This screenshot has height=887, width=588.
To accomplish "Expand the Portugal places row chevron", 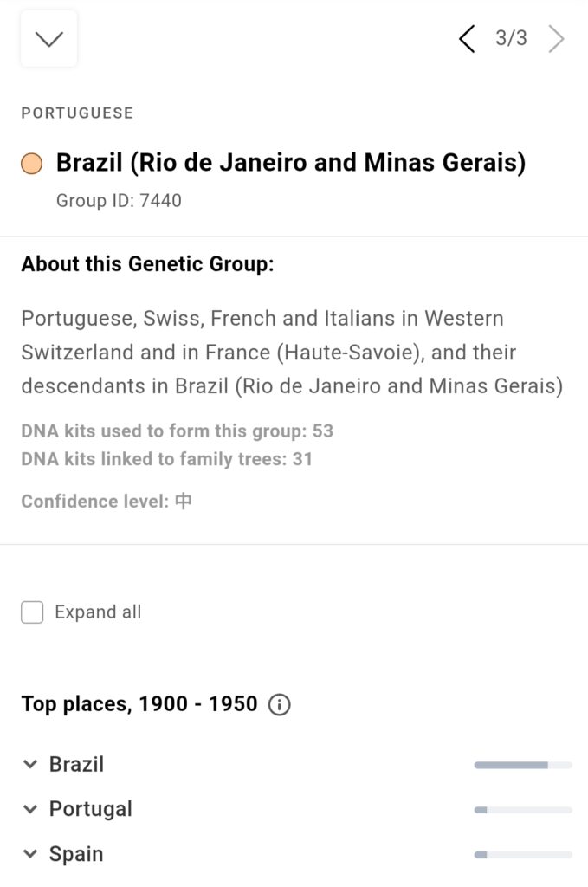I will pyautogui.click(x=30, y=809).
